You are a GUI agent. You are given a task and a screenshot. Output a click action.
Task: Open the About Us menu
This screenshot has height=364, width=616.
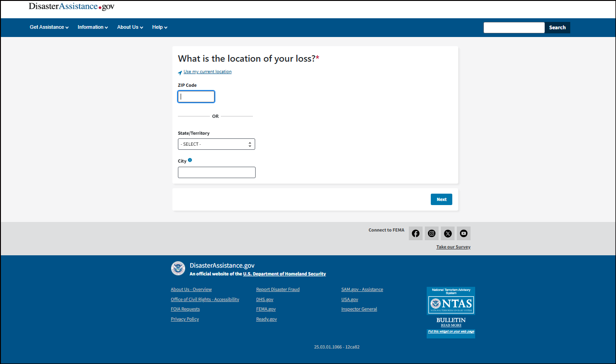(130, 27)
